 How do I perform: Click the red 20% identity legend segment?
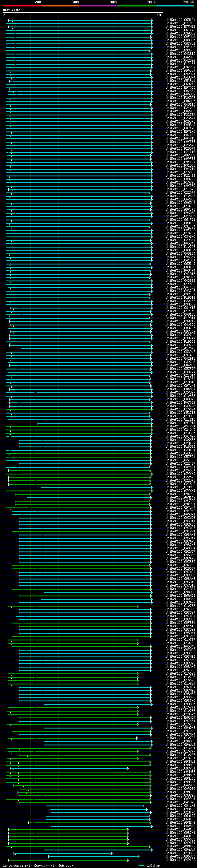tap(22, 6)
